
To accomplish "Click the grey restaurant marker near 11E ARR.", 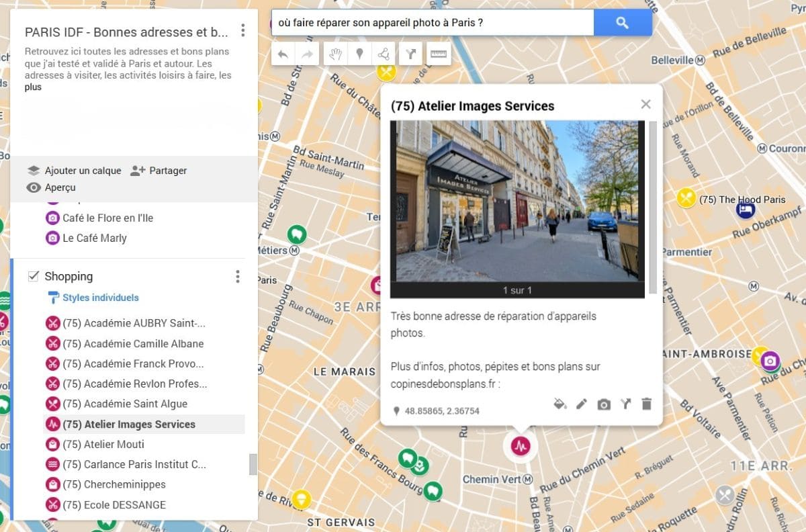I will coord(725,496).
